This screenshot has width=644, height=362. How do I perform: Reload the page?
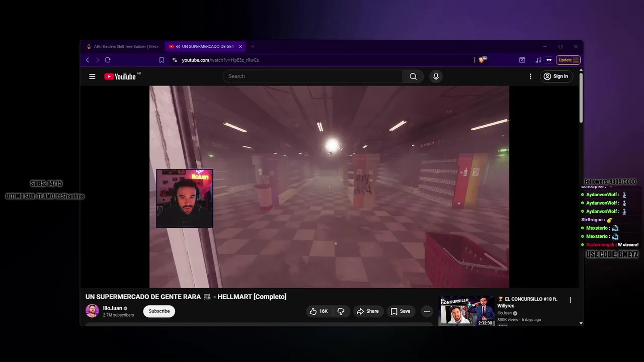(107, 60)
